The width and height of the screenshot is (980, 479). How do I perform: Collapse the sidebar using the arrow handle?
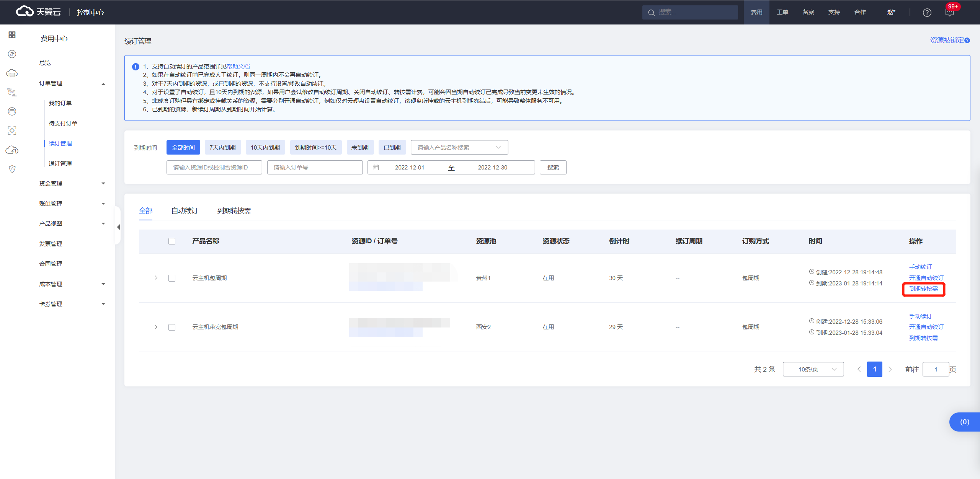click(118, 227)
